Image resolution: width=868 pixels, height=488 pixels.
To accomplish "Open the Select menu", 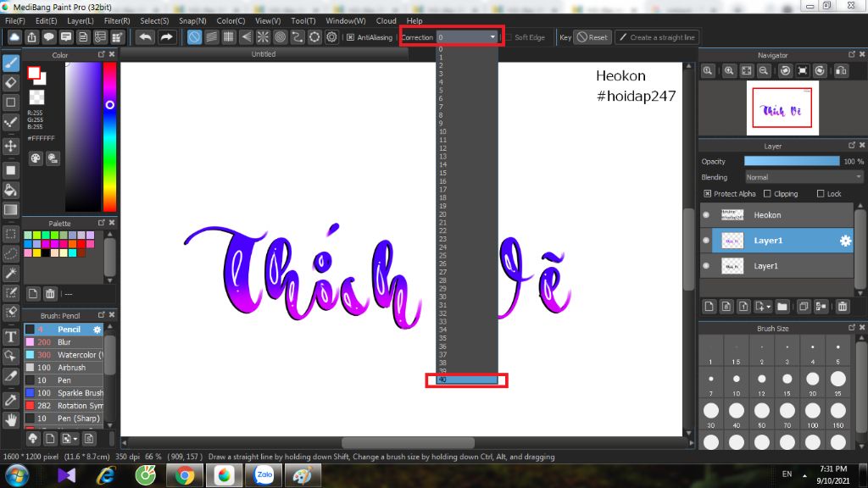I will tap(154, 20).
